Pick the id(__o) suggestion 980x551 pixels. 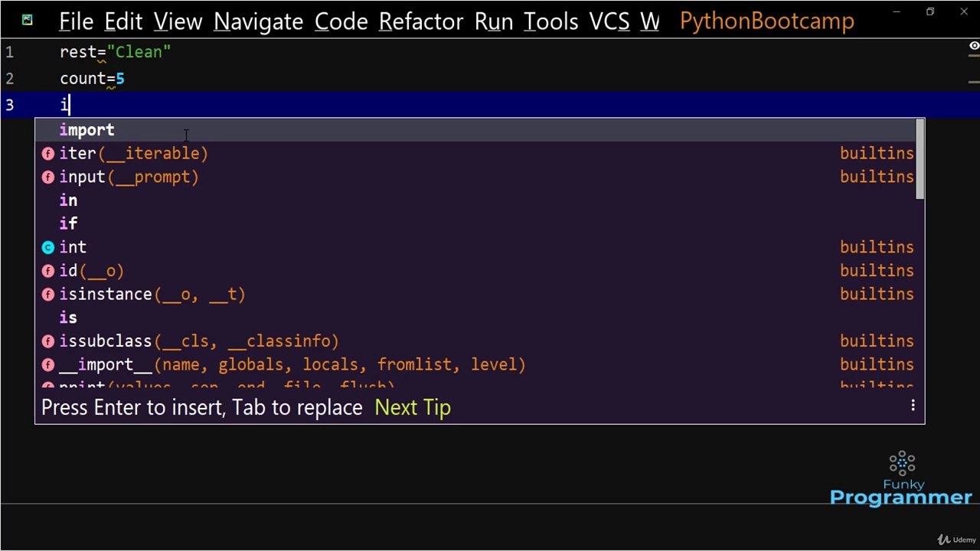pos(92,271)
